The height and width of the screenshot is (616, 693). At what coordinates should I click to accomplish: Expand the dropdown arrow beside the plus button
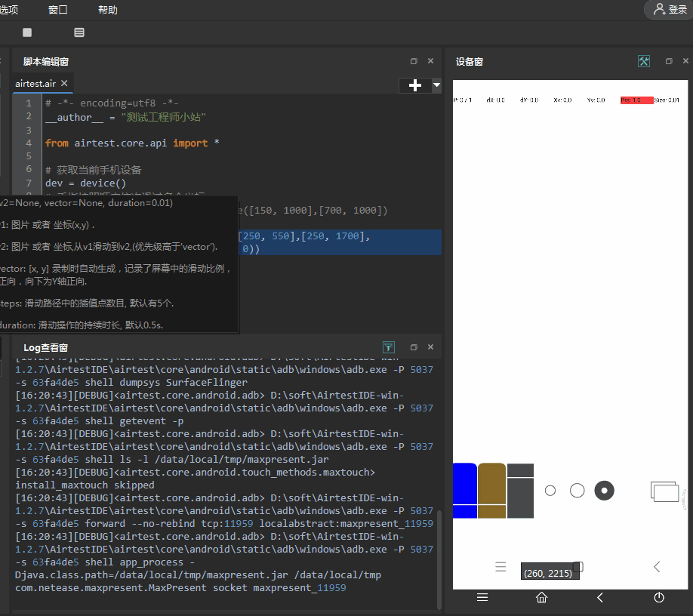[x=436, y=85]
